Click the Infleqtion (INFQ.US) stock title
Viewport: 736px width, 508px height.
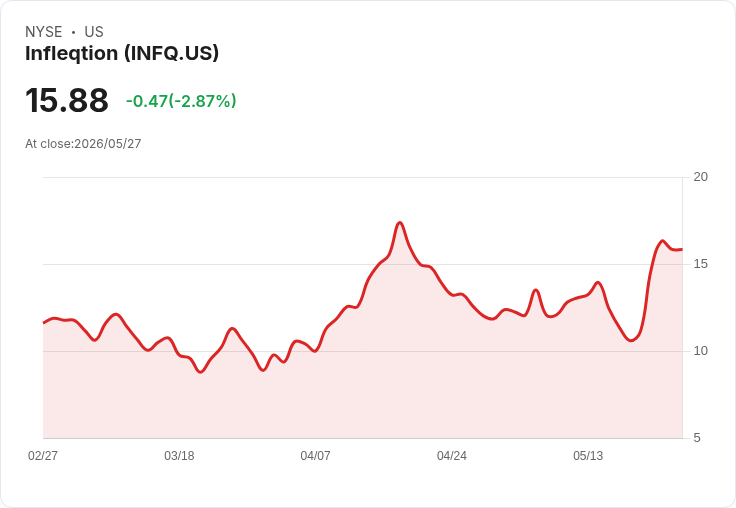coord(122,54)
